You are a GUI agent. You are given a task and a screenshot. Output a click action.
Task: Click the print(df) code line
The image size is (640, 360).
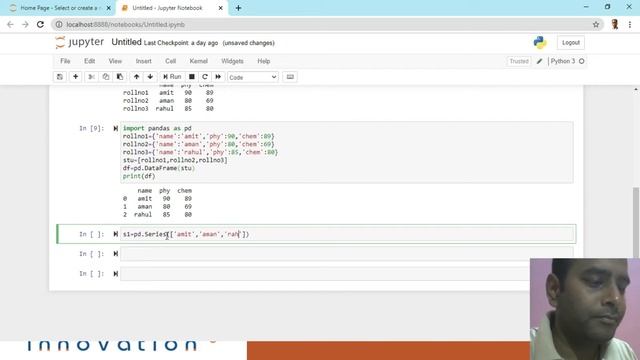tap(139, 176)
